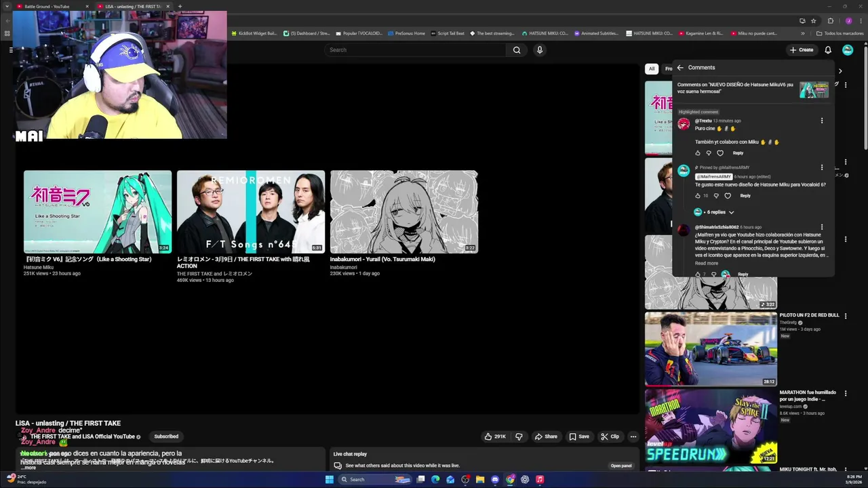This screenshot has width=868, height=488.
Task: Open options menu for @Trextu comment
Action: pos(822,121)
